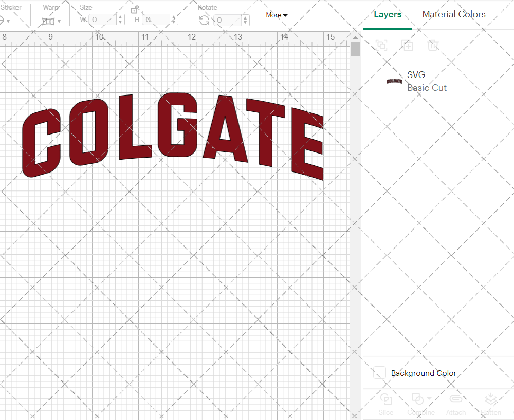Select the SVG Basic Cut layer thumbnail

point(394,81)
